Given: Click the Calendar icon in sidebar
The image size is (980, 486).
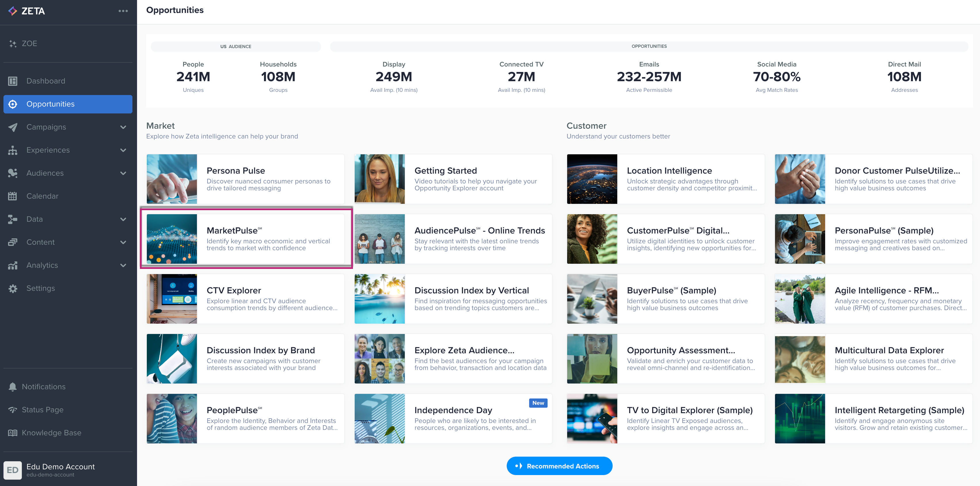Looking at the screenshot, I should [13, 196].
